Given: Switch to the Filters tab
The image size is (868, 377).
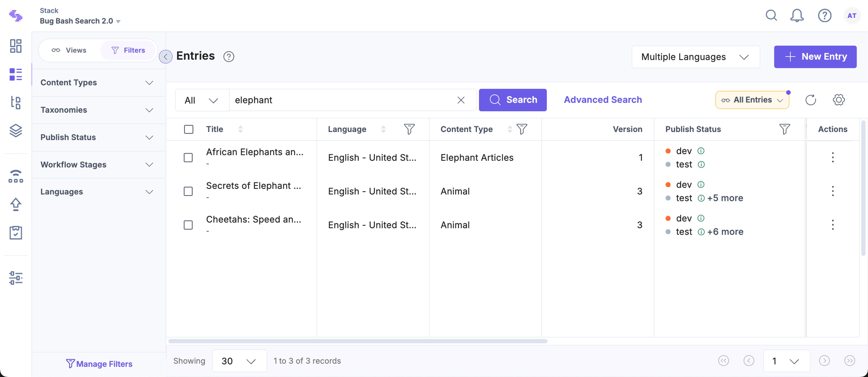Looking at the screenshot, I should point(128,50).
